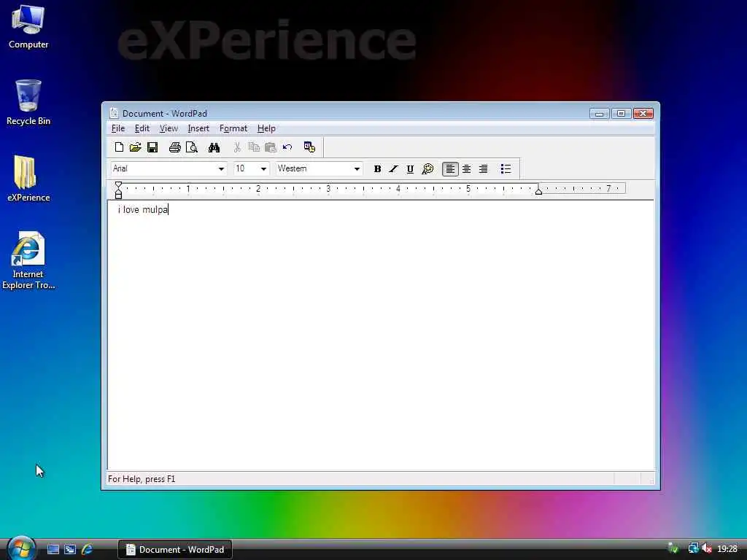Click the Cut scissors icon
This screenshot has height=560, width=747.
[x=237, y=147]
